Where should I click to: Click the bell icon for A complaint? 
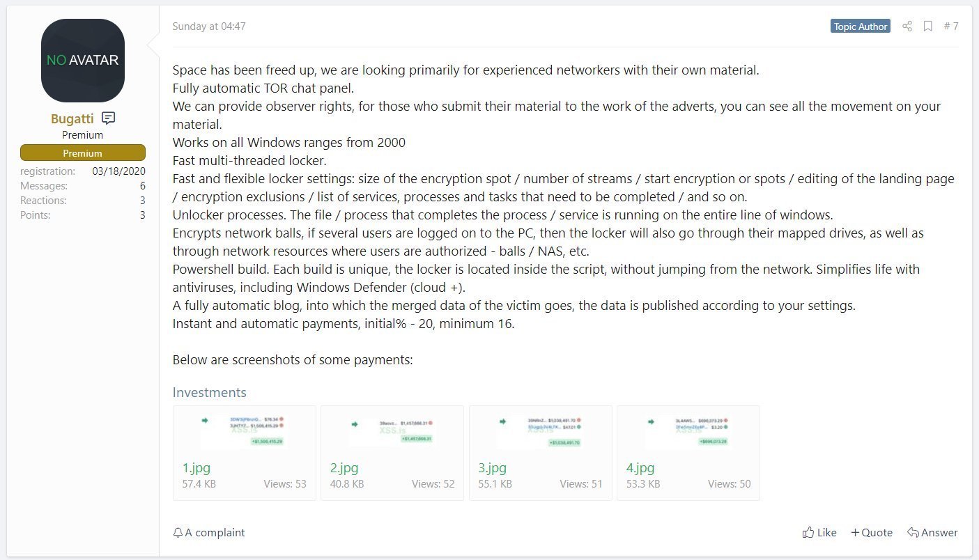click(x=178, y=533)
